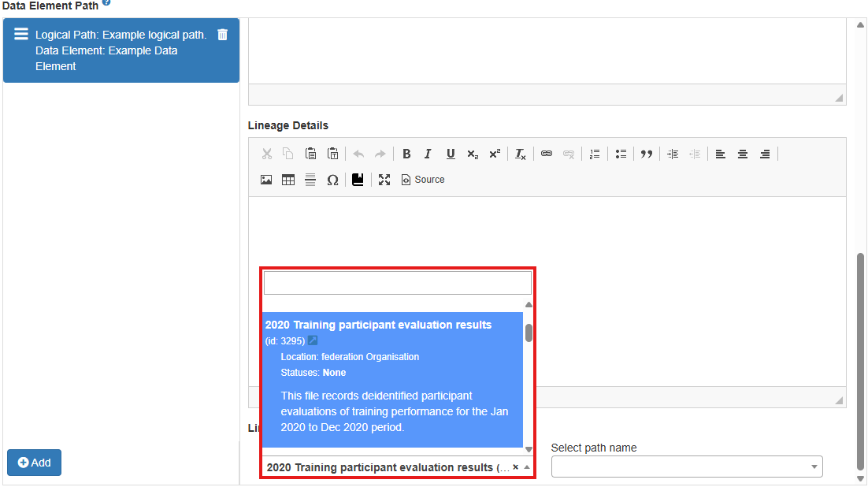Apply block quote formatting
The width and height of the screenshot is (868, 487).
[x=647, y=154]
